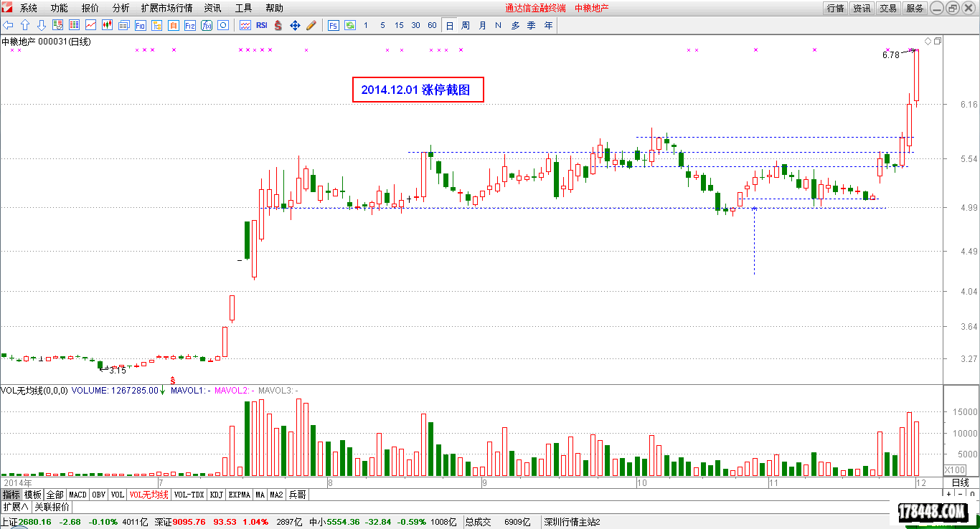Open the 工具 menu
Viewport: 980px width, 529px height.
243,8
